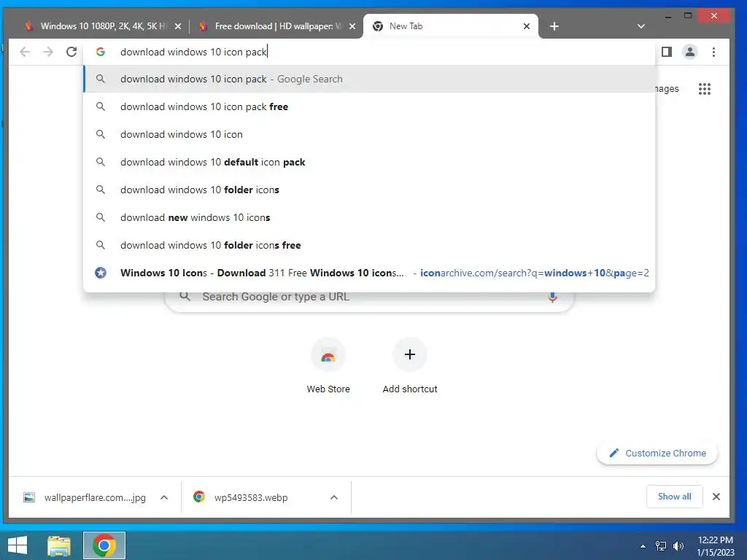
Task: Click the Google G icon in address bar
Action: [101, 52]
